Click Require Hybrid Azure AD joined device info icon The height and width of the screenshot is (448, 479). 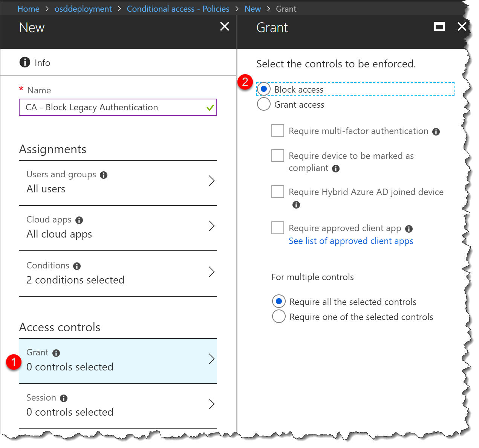296,204
